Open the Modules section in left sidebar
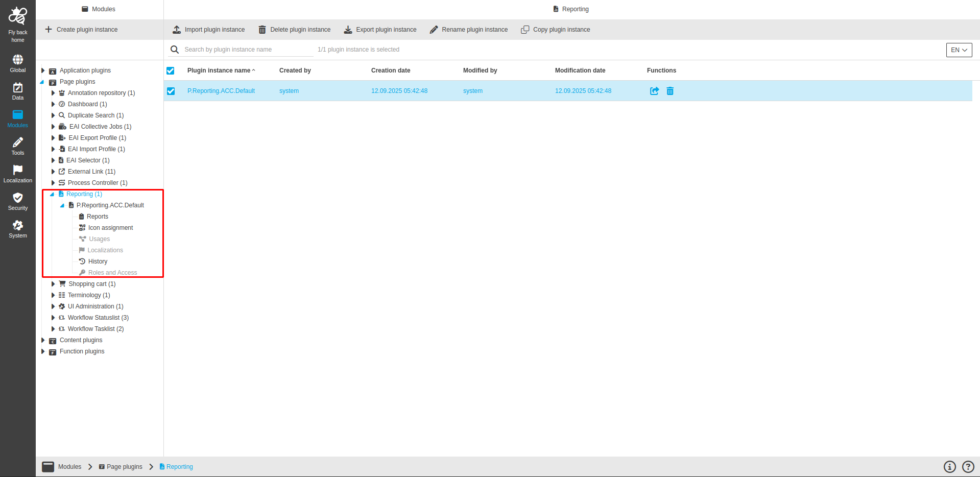Screen dimensions: 980x477 [x=17, y=118]
